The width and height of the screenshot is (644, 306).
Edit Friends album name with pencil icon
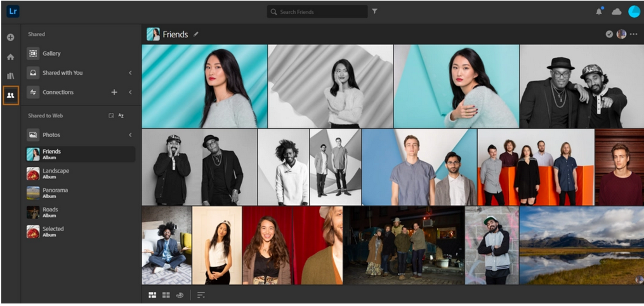[x=196, y=34]
